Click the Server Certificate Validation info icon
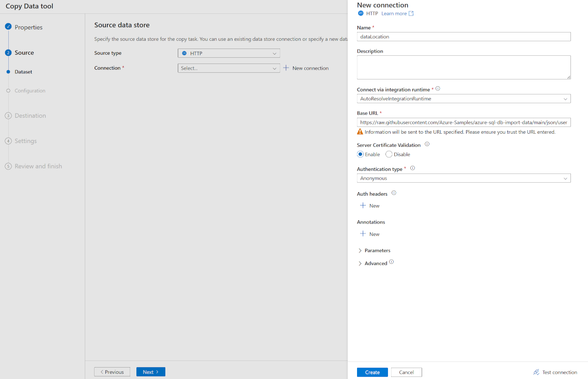Image resolution: width=588 pixels, height=379 pixels. pyautogui.click(x=426, y=144)
